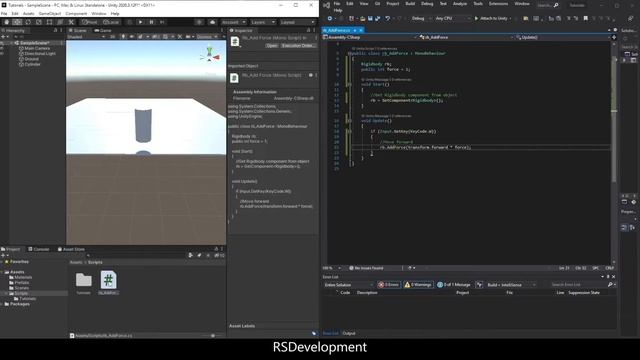The height and width of the screenshot is (360, 640).
Task: Open the Component menu in Unity
Action: tap(76, 13)
